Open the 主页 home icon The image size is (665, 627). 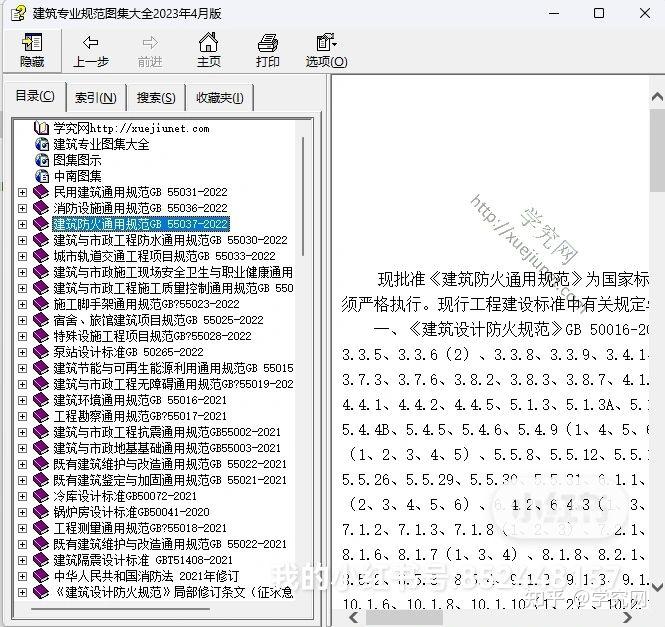point(208,42)
